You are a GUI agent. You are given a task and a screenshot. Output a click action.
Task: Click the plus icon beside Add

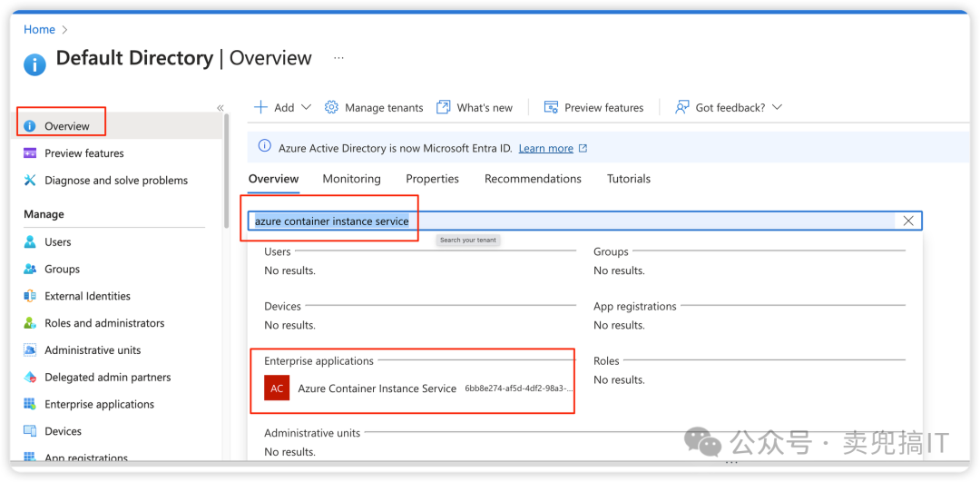(x=260, y=107)
